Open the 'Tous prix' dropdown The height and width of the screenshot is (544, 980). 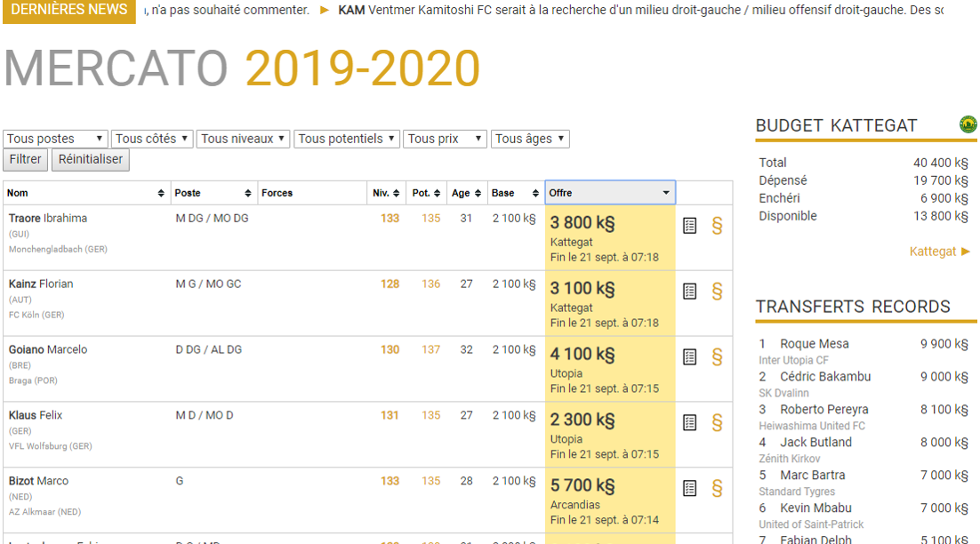[445, 139]
